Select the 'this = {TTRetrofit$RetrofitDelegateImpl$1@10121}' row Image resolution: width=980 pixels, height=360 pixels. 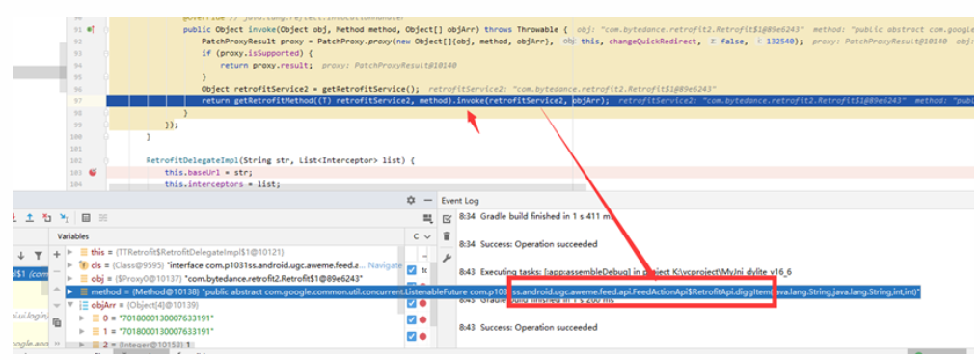(187, 252)
